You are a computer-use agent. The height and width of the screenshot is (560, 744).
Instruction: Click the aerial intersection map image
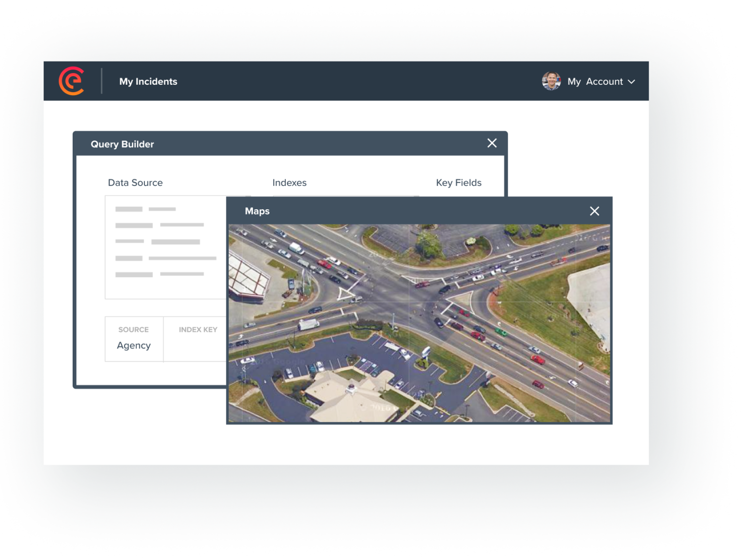coord(419,323)
